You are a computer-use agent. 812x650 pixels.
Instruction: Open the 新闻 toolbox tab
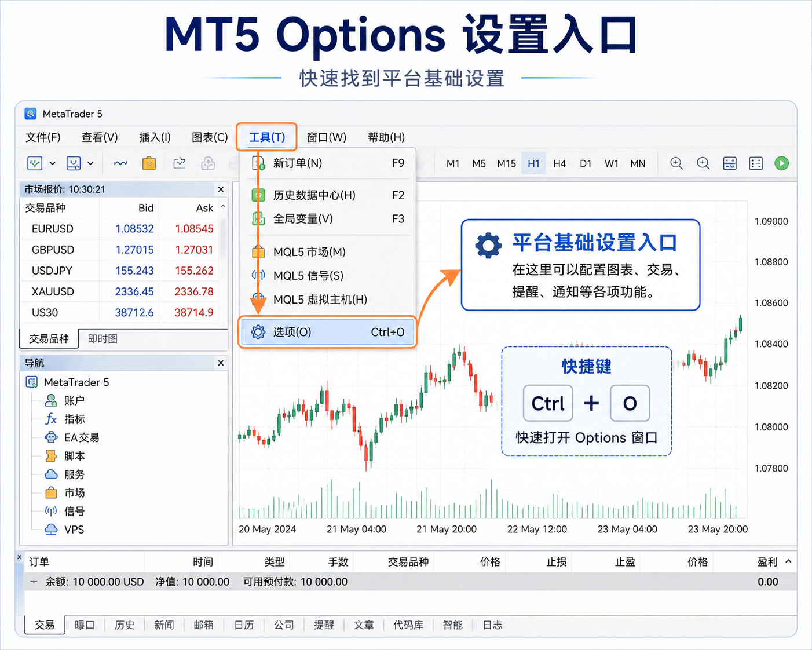pos(164,625)
